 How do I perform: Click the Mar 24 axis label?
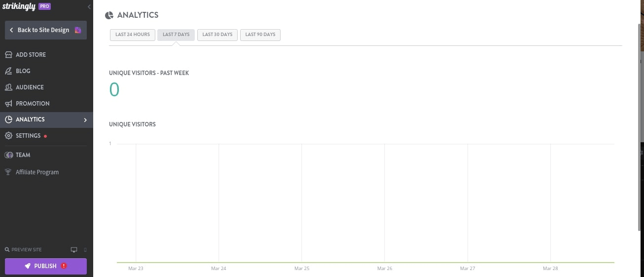pyautogui.click(x=218, y=269)
